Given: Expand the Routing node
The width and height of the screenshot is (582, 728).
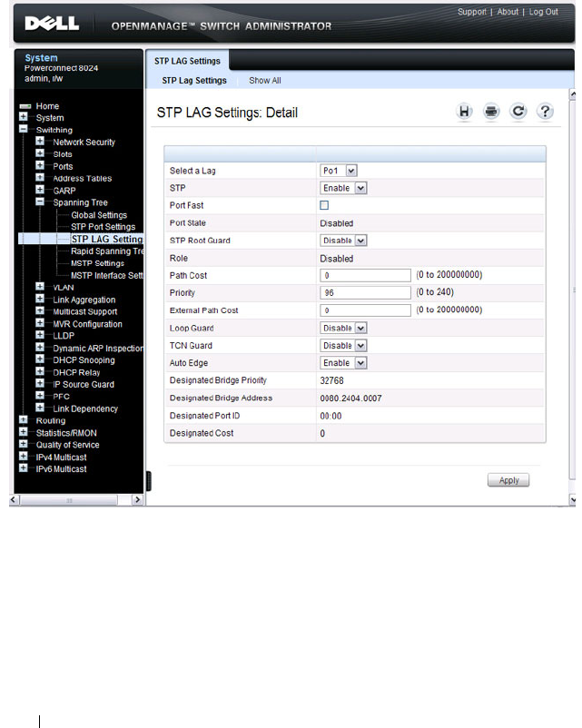Looking at the screenshot, I should coord(24,419).
